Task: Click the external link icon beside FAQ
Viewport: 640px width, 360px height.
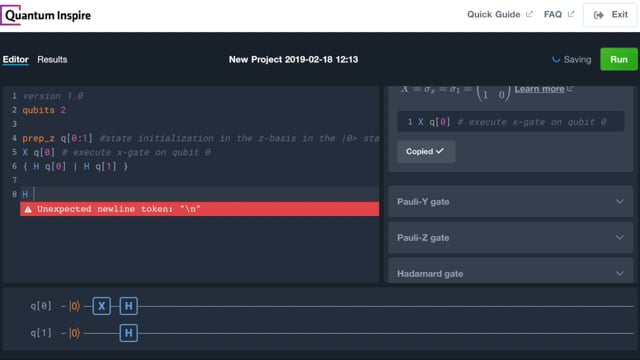Action: (571, 14)
